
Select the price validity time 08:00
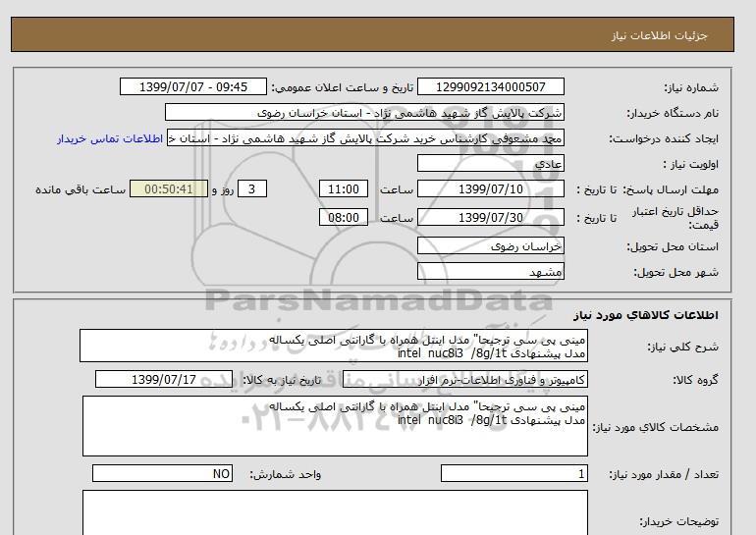click(345, 218)
